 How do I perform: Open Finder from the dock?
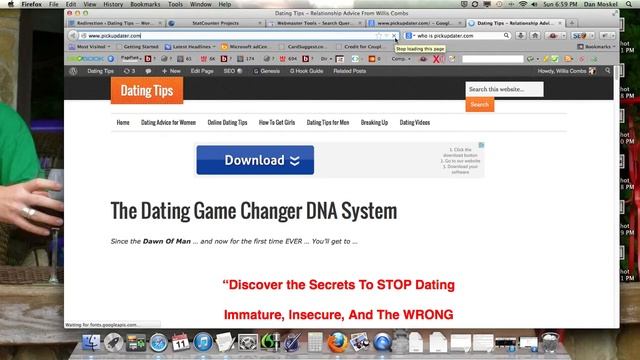91,342
